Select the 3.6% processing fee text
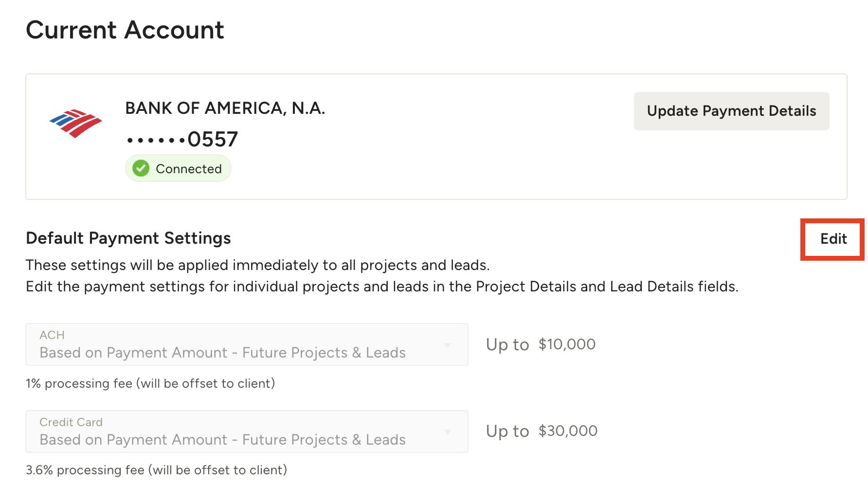Image resolution: width=868 pixels, height=502 pixels. 157,470
